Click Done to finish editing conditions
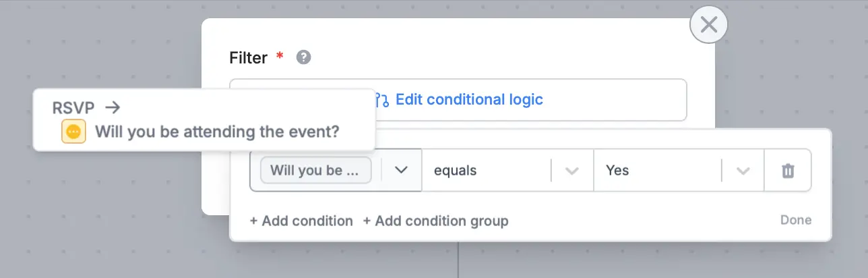The height and width of the screenshot is (278, 868). coord(796,220)
